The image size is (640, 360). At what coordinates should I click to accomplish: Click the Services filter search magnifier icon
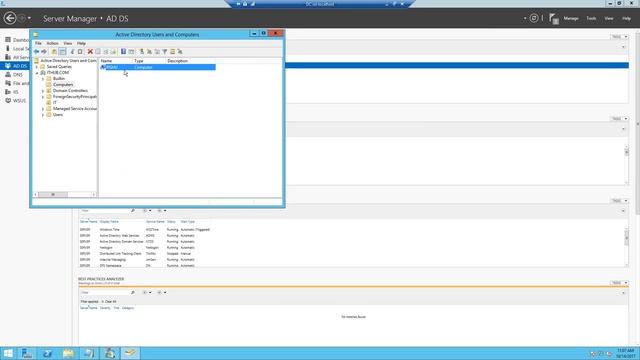[133, 211]
